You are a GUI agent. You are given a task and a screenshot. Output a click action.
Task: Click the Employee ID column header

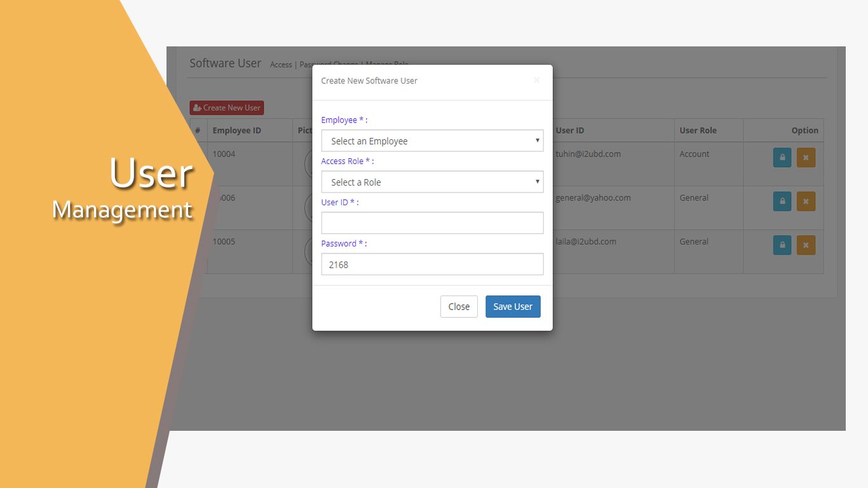(236, 130)
